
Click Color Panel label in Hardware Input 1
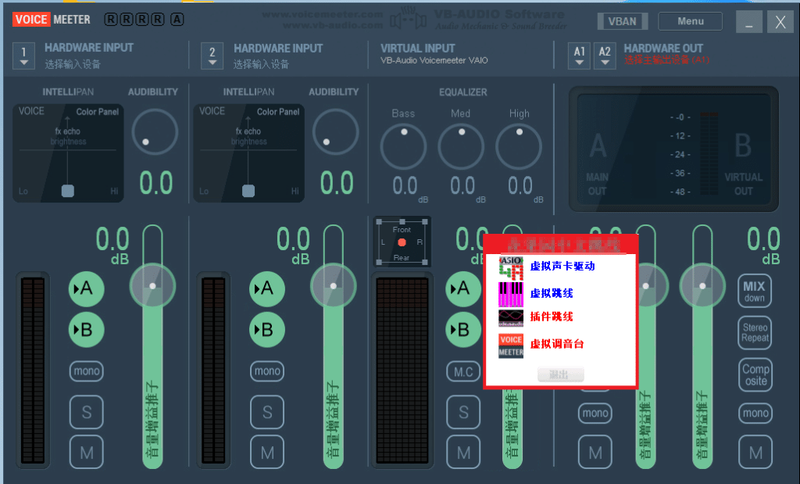(x=97, y=112)
